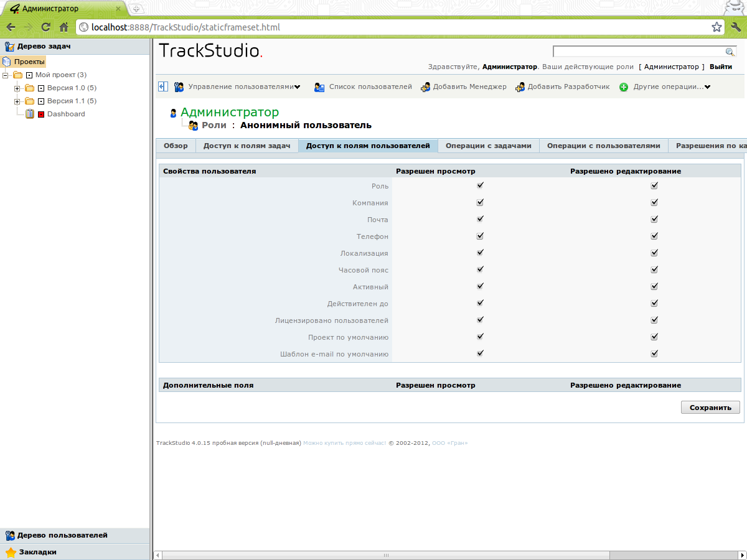Open the browser wrench settings menu
Screen dimensions: 747x560
pyautogui.click(x=735, y=27)
